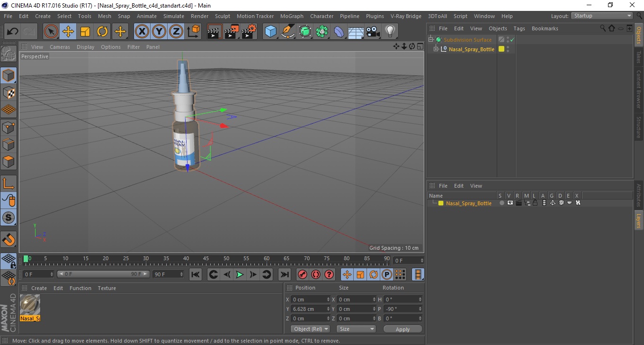
Task: Toggle Autokeying button
Action: [316, 274]
